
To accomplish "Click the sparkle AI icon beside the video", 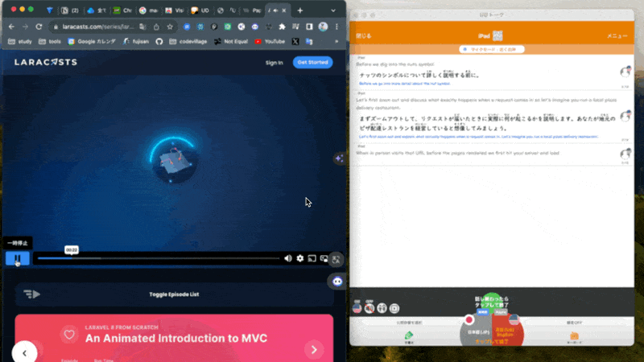I will click(339, 158).
